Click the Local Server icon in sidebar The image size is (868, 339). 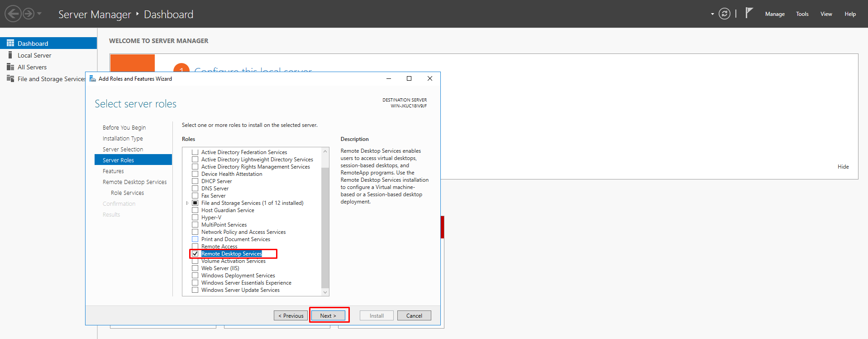point(10,55)
